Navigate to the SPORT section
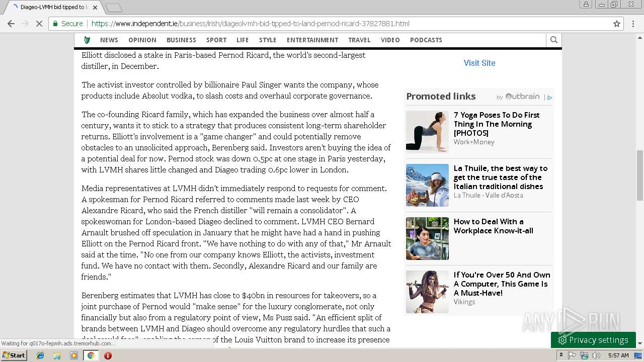This screenshot has height=362, width=644. pos(216,40)
